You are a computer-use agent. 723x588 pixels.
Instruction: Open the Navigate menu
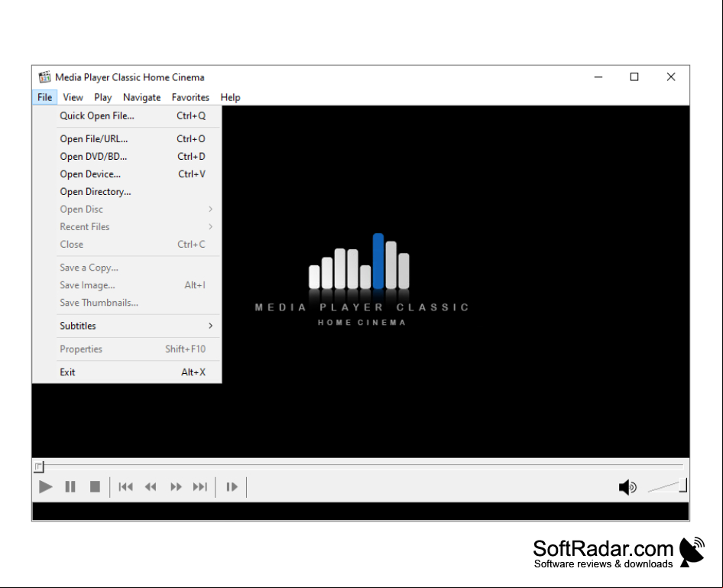tap(141, 97)
